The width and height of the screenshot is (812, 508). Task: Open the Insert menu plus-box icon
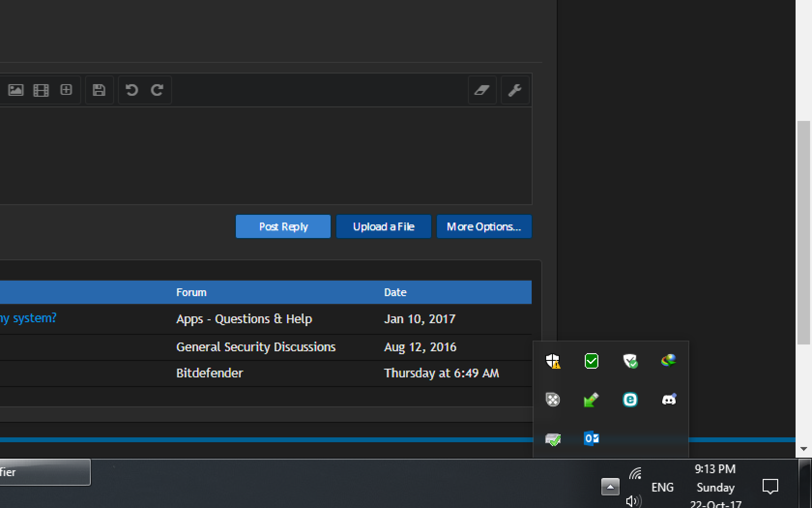click(x=66, y=90)
